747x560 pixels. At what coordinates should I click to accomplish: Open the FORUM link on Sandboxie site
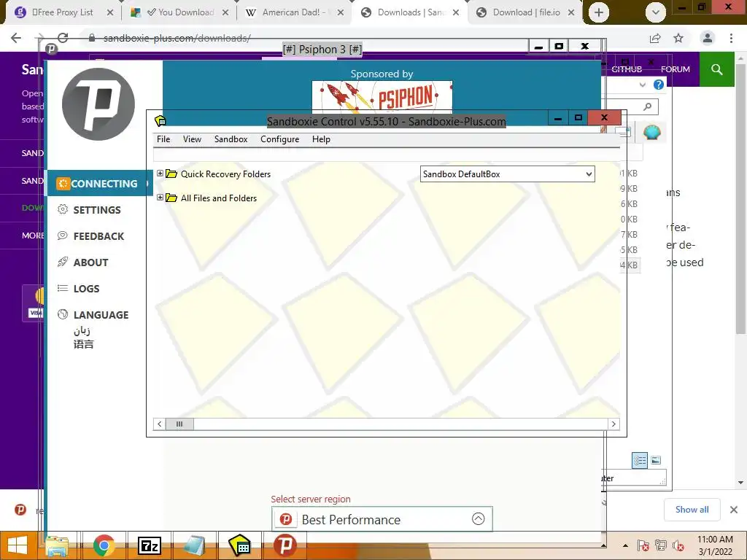[x=675, y=69]
